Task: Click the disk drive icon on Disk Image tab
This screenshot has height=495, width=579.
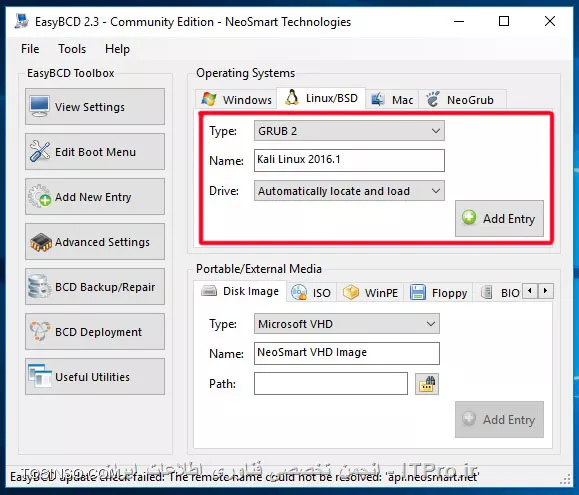Action: pyautogui.click(x=209, y=291)
